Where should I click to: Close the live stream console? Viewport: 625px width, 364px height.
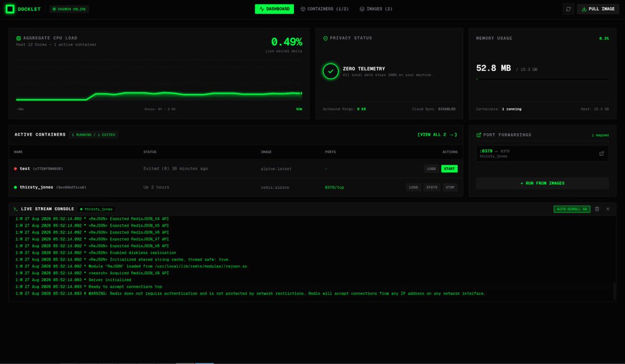607,209
